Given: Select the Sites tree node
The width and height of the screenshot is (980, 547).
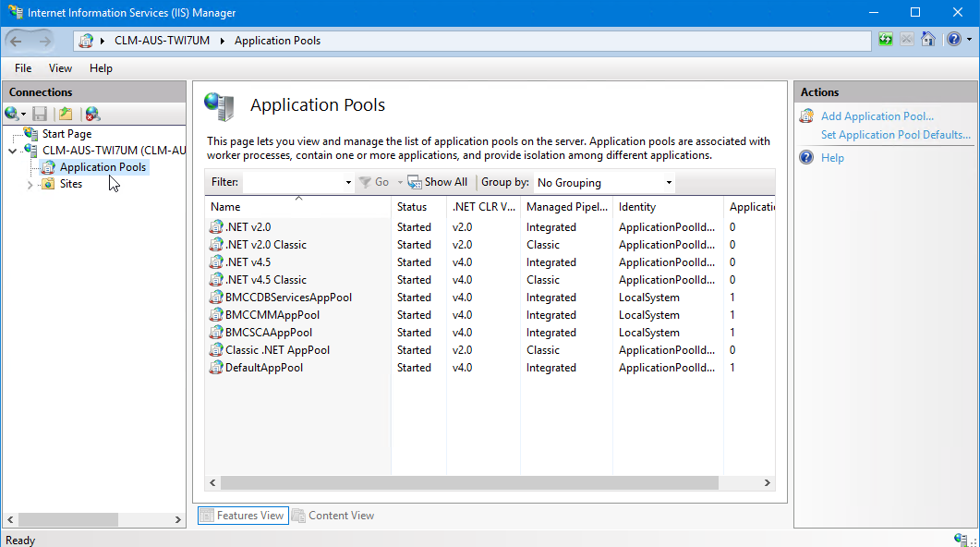Looking at the screenshot, I should point(70,184).
